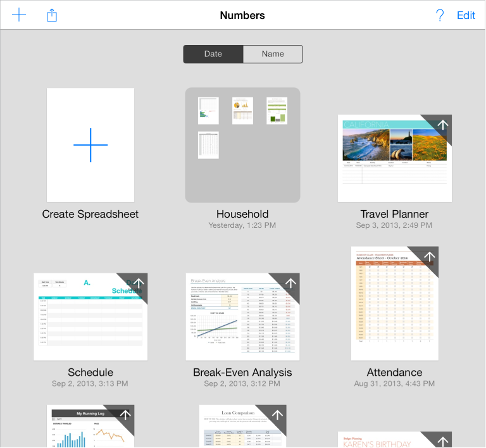The width and height of the screenshot is (486, 448).
Task: Tap the upload arrow on Loan Comparison
Action: click(277, 415)
